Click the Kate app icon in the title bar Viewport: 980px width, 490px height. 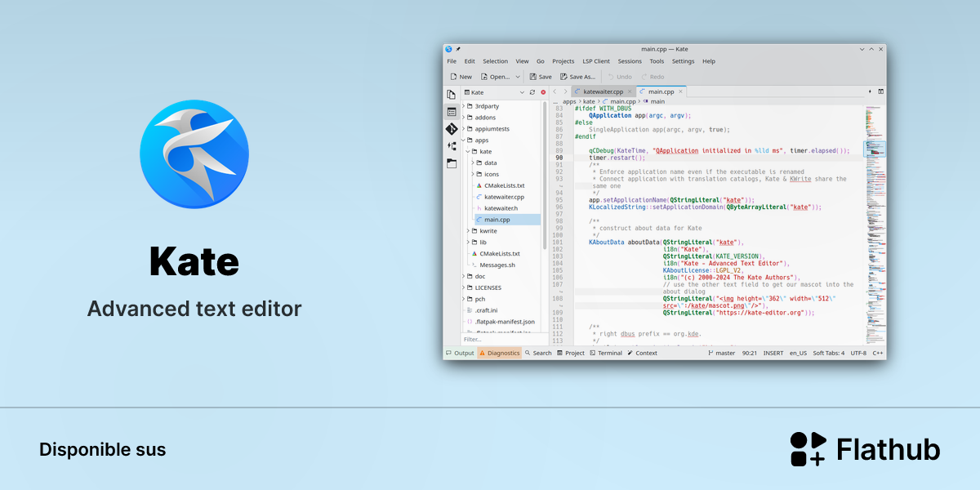coord(449,49)
